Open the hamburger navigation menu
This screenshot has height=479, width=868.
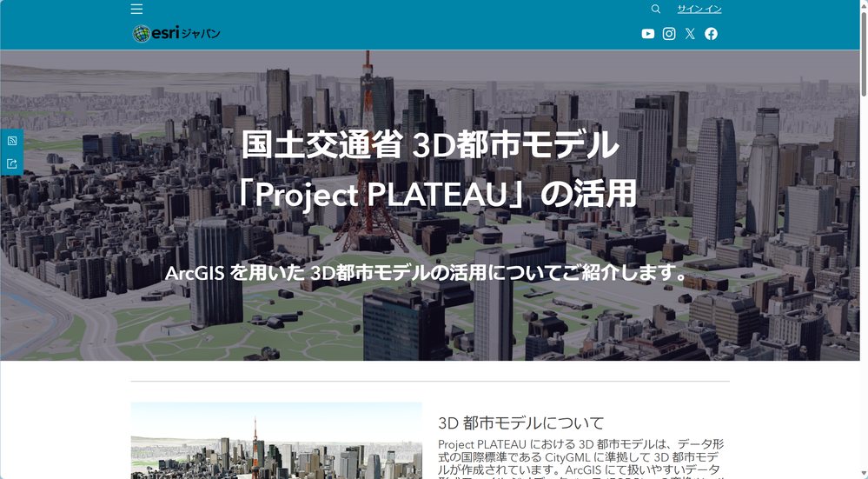(x=136, y=9)
